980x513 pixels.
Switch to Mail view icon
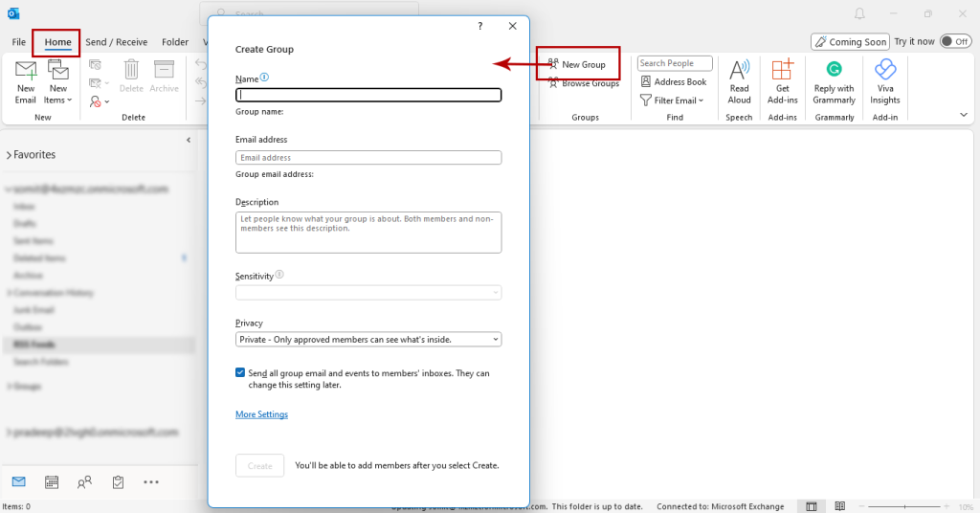pos(19,481)
